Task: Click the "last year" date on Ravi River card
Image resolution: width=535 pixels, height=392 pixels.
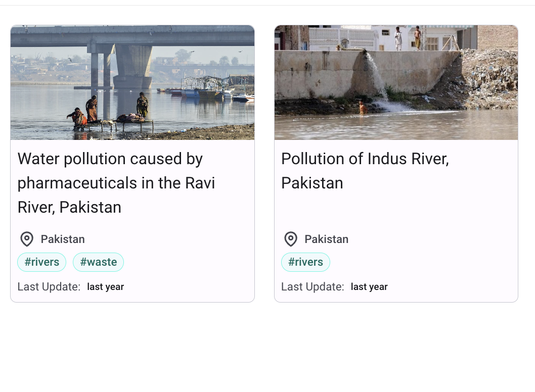Action: click(105, 287)
